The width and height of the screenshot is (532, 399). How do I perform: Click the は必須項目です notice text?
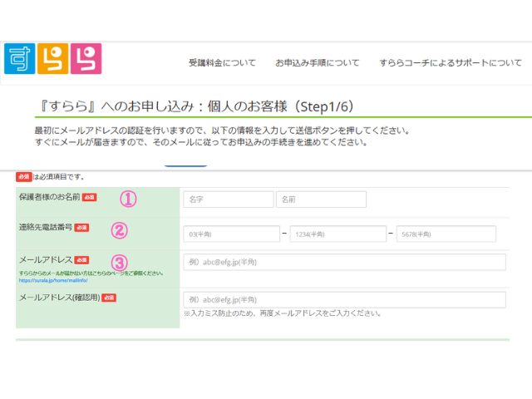coord(58,177)
